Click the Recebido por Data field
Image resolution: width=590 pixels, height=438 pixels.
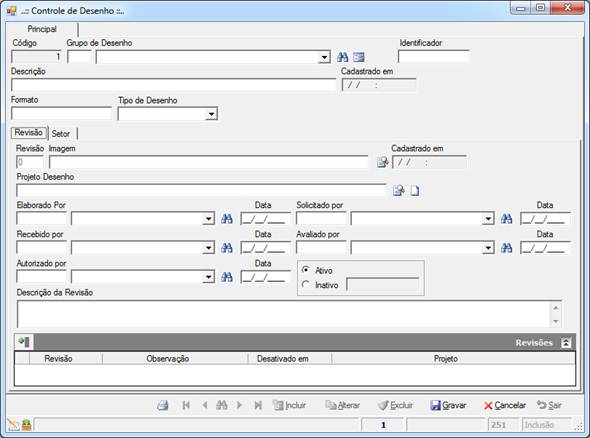click(265, 248)
